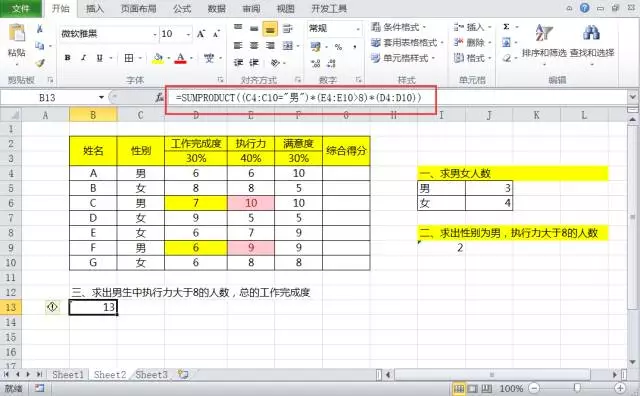Toggle center horizontal alignment
Screen dimensions: 640x396
(254, 45)
